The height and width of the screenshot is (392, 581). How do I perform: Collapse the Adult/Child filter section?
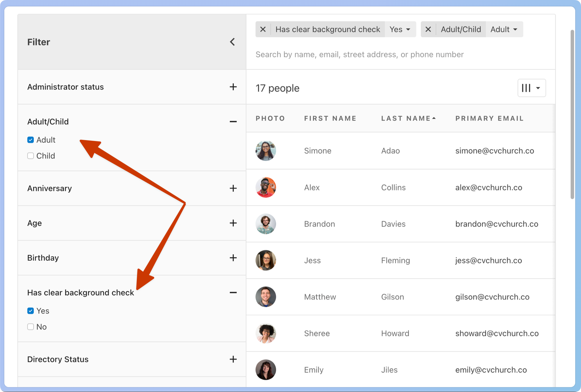[x=233, y=122]
